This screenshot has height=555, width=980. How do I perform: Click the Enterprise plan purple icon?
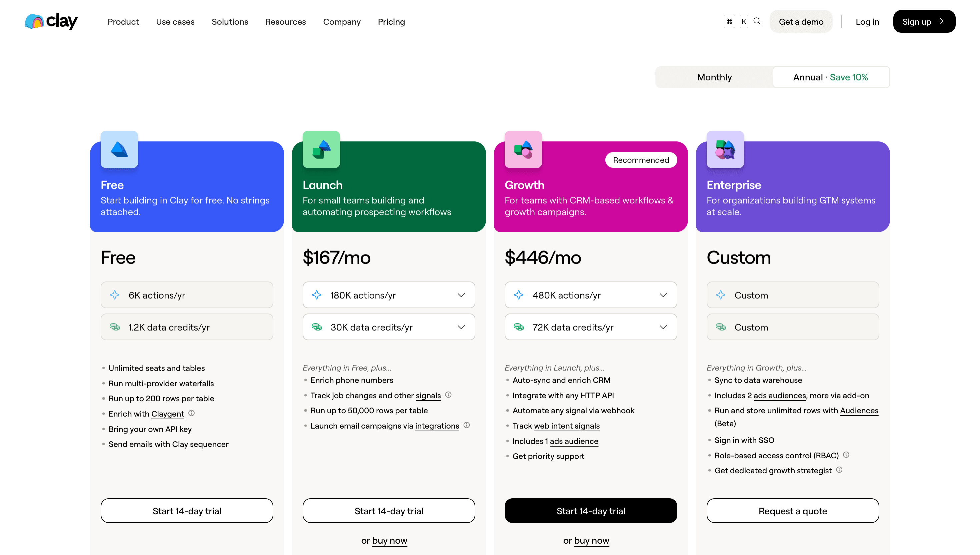point(725,149)
